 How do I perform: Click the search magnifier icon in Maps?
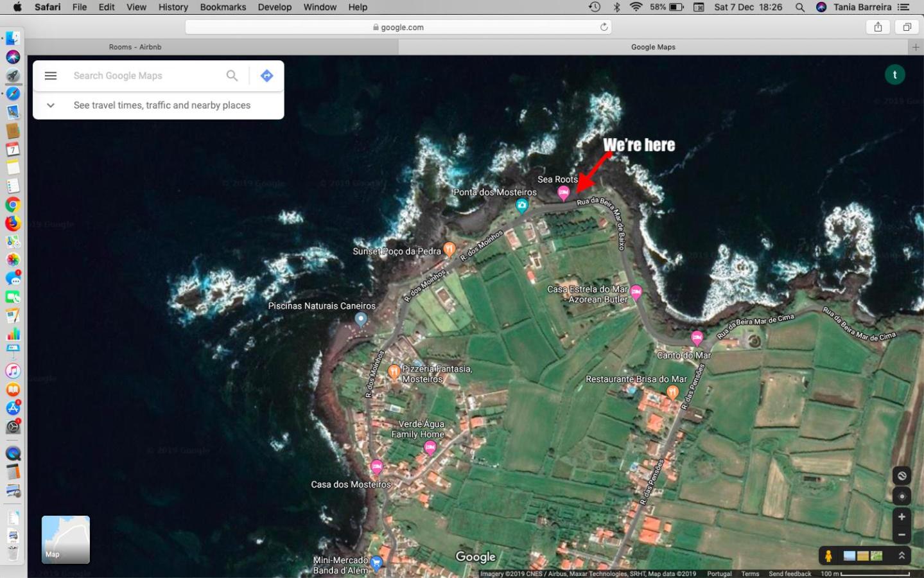tap(232, 76)
